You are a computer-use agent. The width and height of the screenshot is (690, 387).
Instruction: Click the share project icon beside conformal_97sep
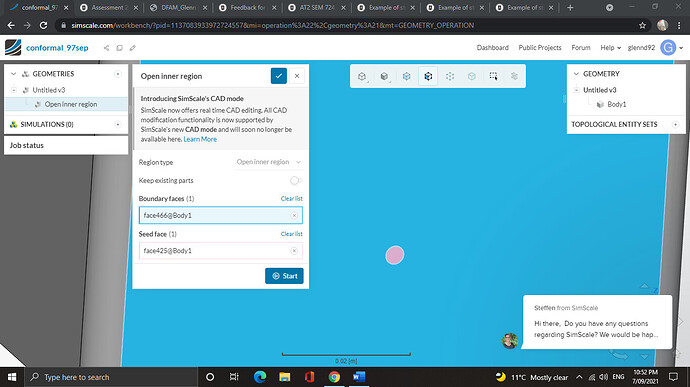pyautogui.click(x=106, y=48)
